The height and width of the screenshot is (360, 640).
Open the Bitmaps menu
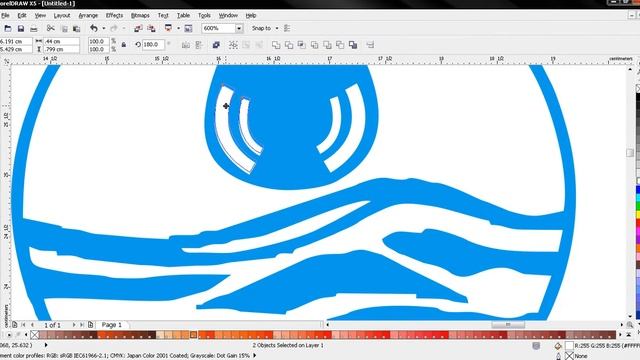(140, 16)
